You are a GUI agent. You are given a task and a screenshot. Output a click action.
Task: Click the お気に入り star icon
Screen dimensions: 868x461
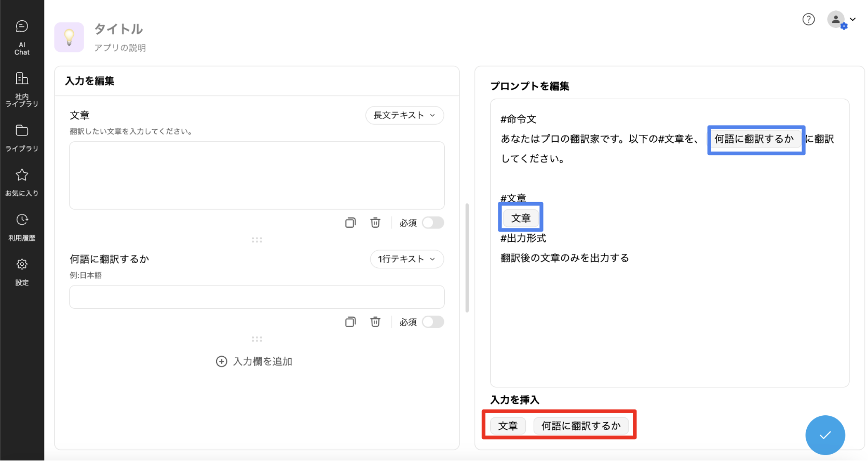[x=22, y=175]
